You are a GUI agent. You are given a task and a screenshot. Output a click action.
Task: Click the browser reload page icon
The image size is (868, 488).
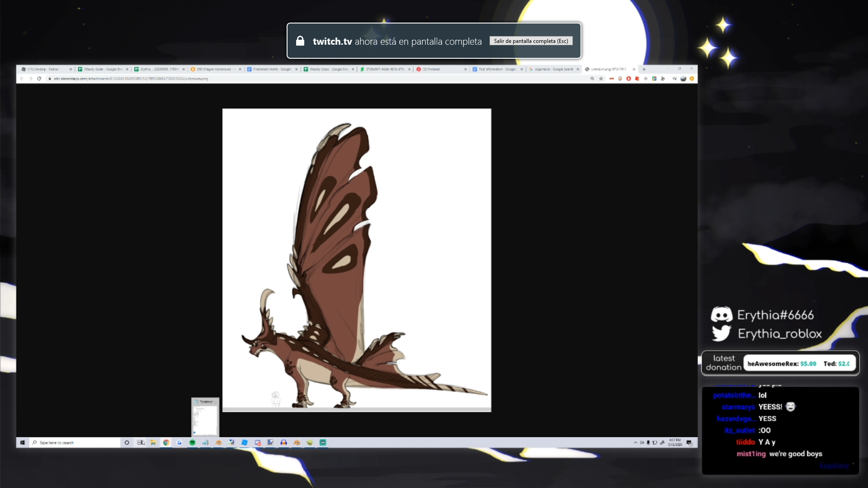39,79
